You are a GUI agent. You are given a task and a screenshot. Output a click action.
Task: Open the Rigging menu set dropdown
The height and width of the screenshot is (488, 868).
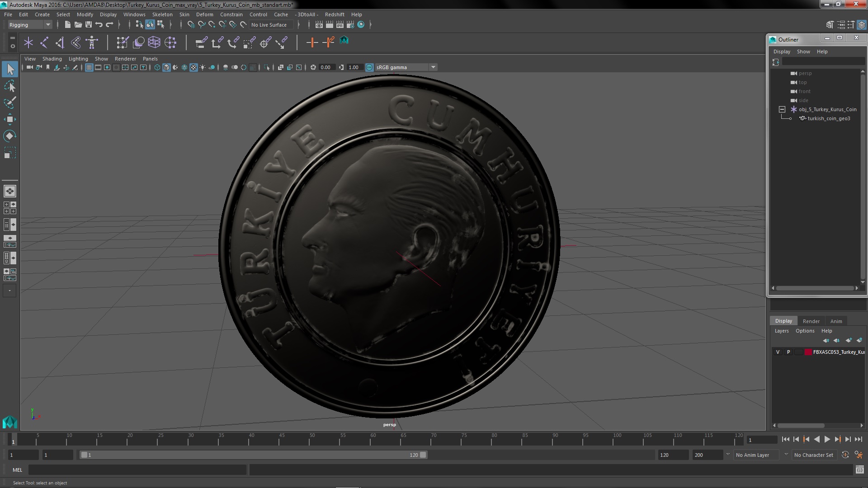[x=30, y=25]
